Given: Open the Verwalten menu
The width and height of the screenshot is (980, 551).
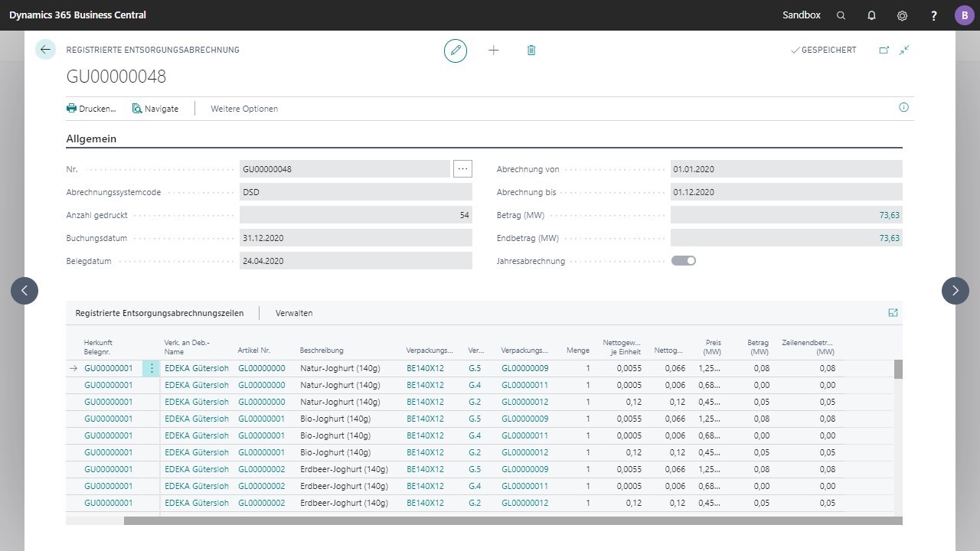Looking at the screenshot, I should pos(294,313).
